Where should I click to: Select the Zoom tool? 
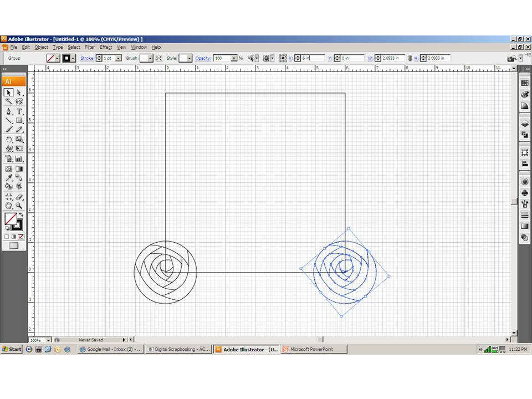18,206
